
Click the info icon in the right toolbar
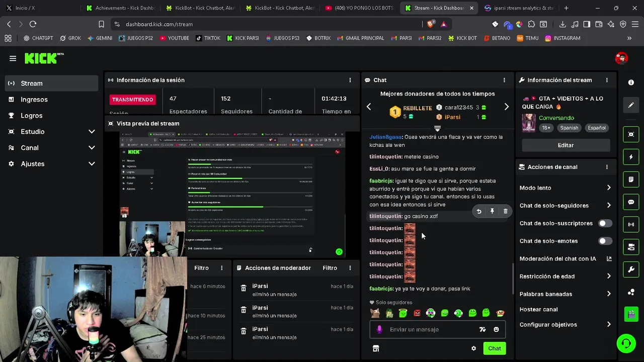point(631,82)
